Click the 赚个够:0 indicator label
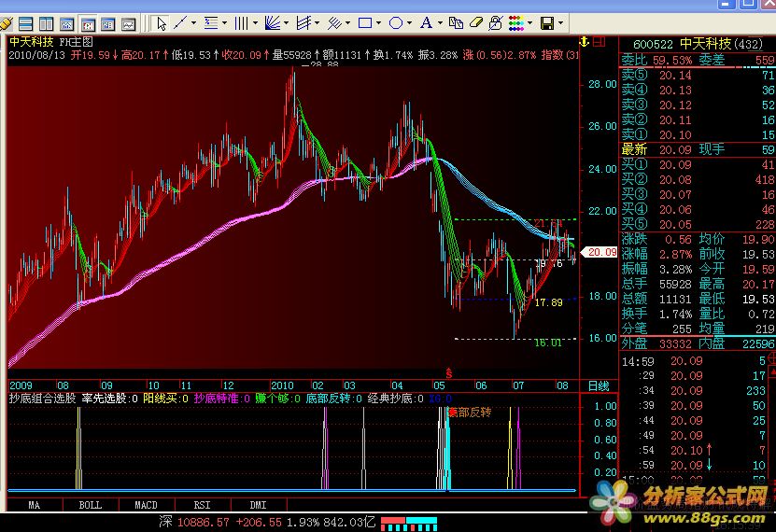 coord(277,399)
